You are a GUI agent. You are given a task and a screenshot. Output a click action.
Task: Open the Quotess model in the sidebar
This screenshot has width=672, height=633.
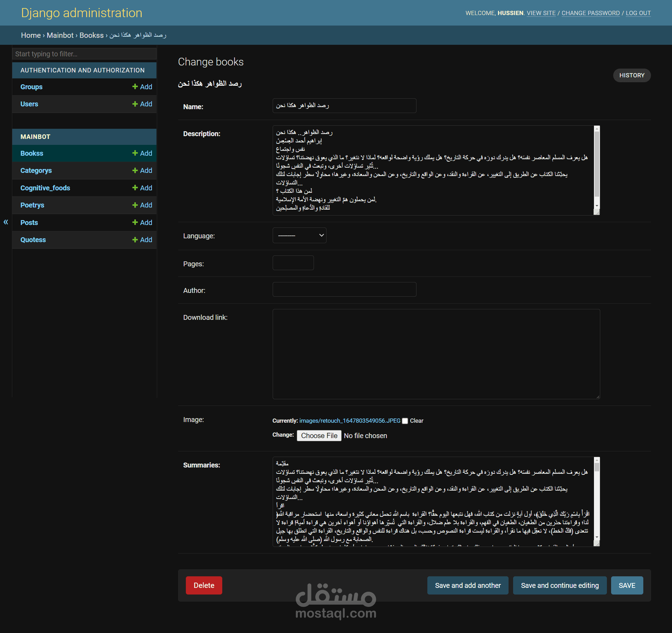pos(33,240)
